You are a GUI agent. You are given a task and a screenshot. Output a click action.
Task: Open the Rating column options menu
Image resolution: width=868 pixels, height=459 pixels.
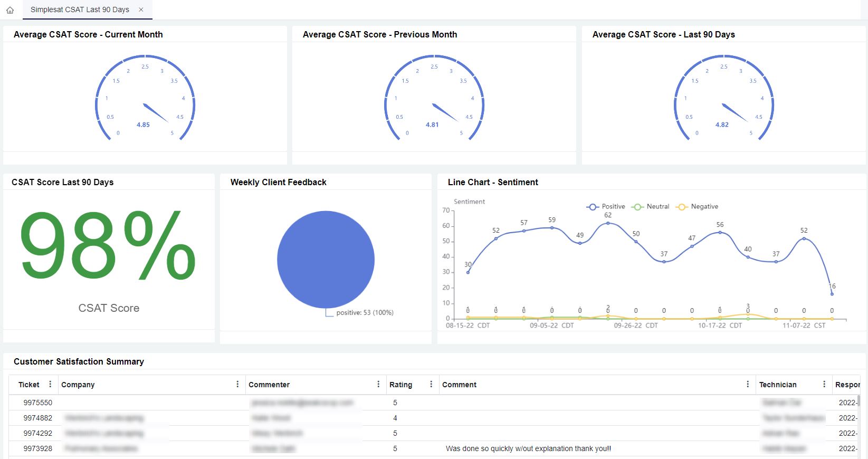(x=431, y=384)
